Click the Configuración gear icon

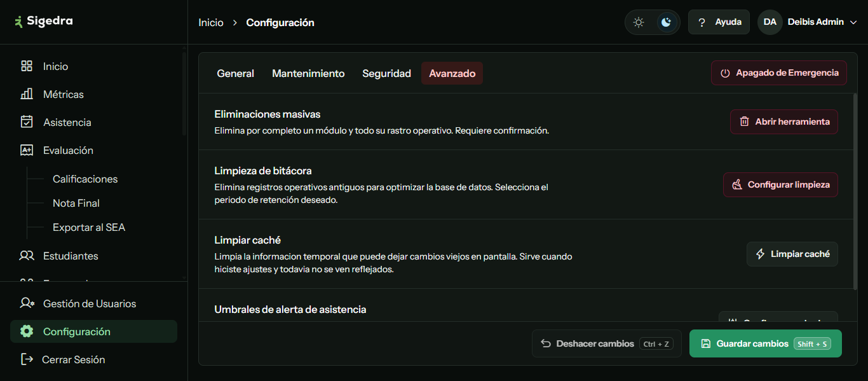(x=27, y=331)
